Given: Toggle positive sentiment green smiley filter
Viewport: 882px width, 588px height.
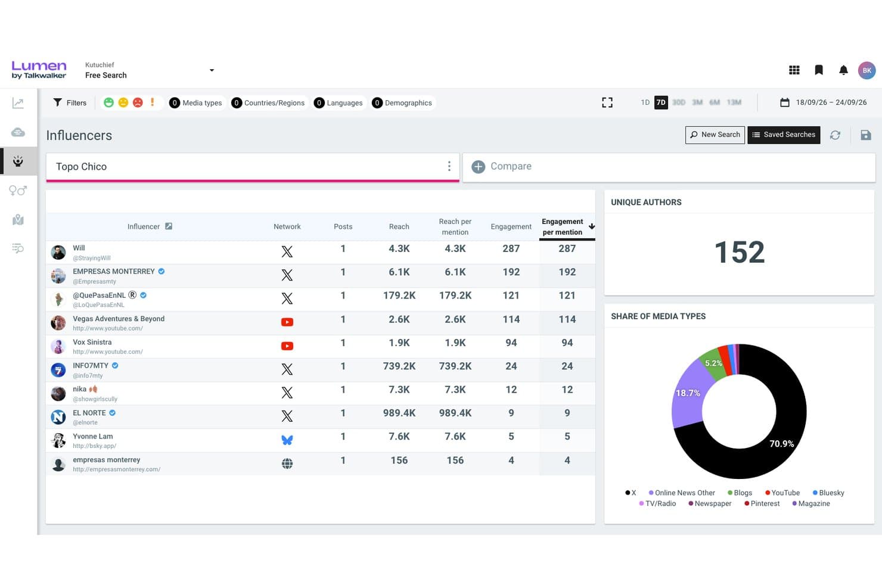Looking at the screenshot, I should (x=108, y=102).
